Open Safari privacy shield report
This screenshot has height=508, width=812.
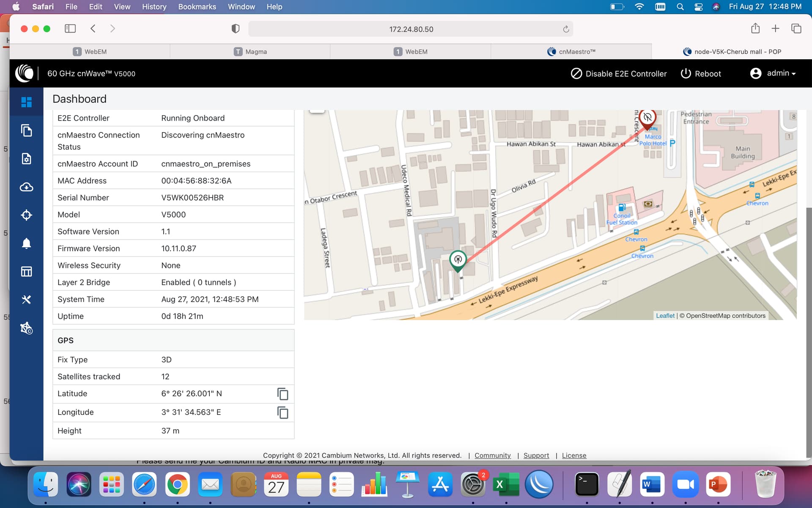236,29
